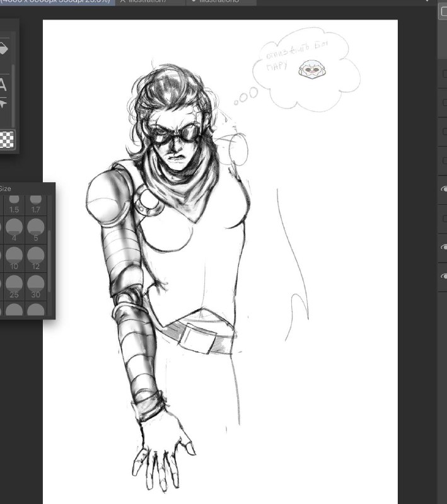
Task: Show the hidden layer between two eye icons
Action: (444, 219)
